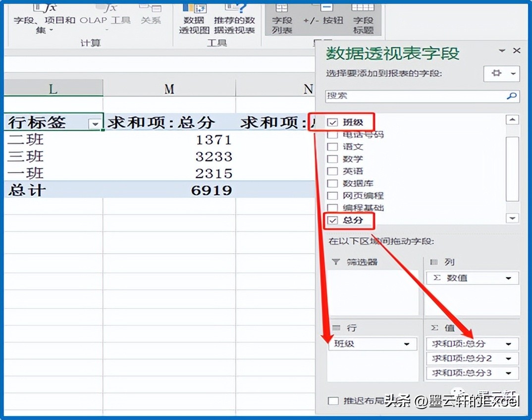Open recommended PivotTables (推荐的数据透视表)
Viewport: 532px width, 420px height.
234,20
